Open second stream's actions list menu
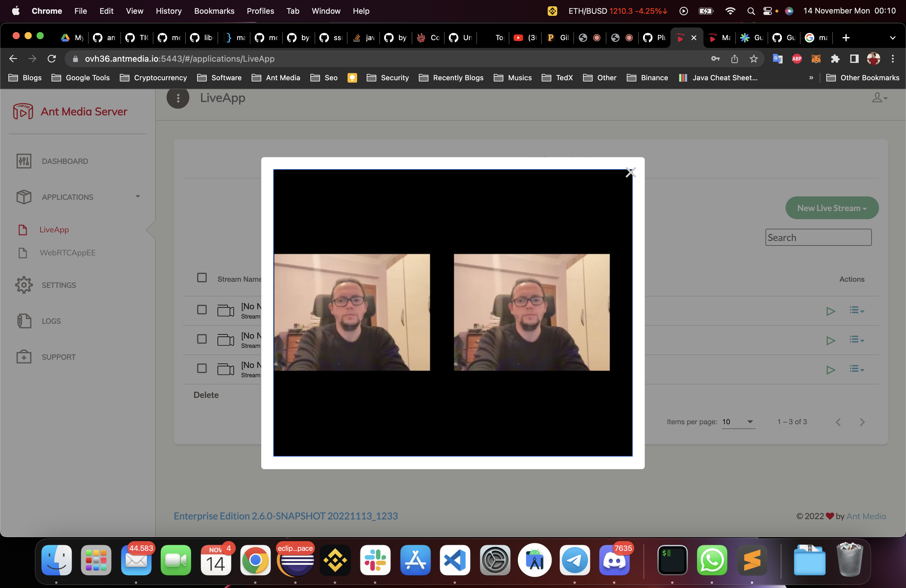 pos(856,340)
